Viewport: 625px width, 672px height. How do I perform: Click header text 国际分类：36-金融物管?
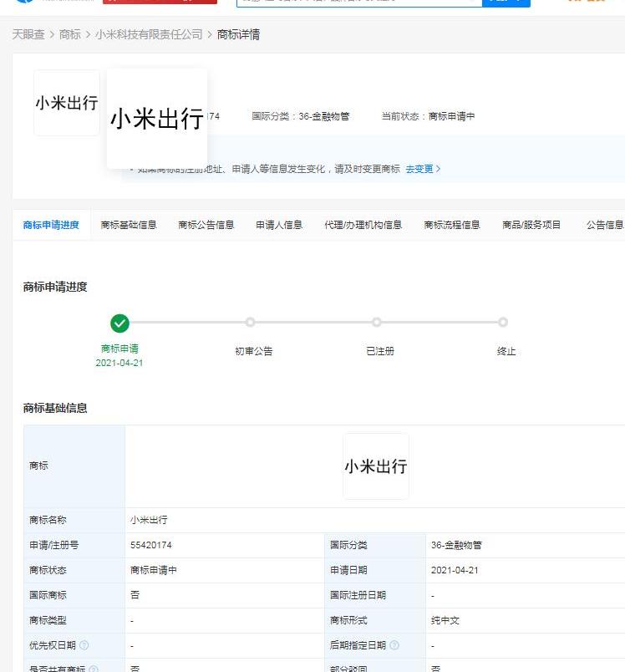pyautogui.click(x=300, y=116)
